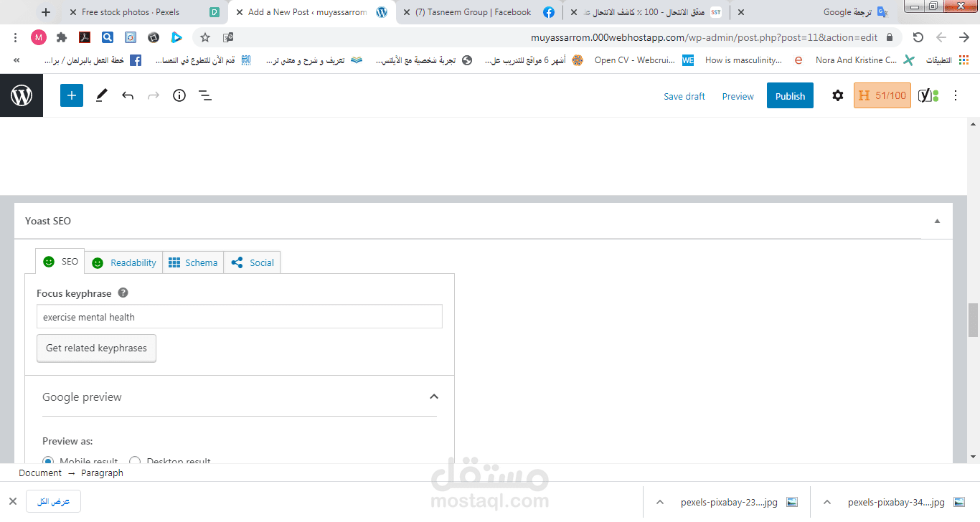Click the focus keyphrase help question icon
Viewport: 980px width, 522px height.
tap(123, 293)
